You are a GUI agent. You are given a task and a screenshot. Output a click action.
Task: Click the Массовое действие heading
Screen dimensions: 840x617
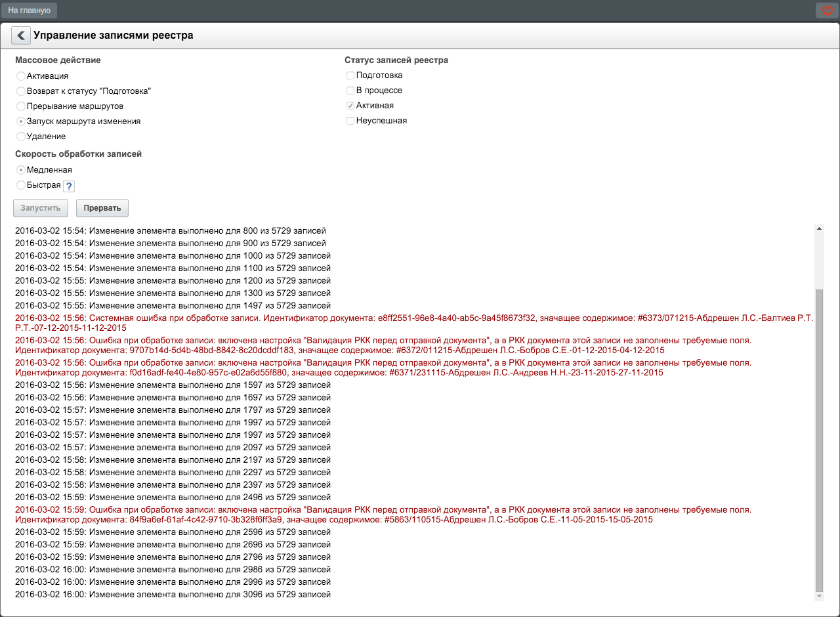pyautogui.click(x=58, y=60)
